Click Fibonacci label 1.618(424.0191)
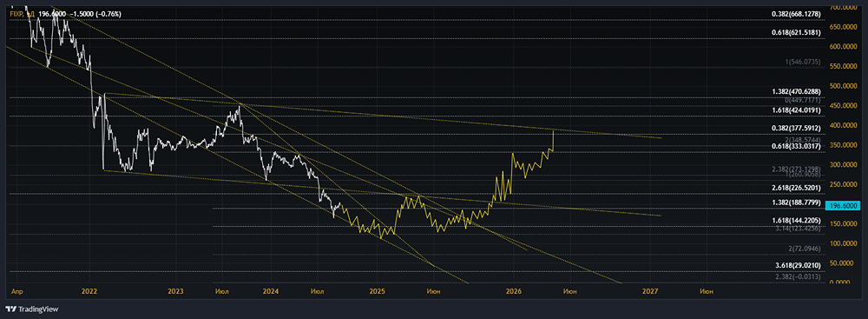 pyautogui.click(x=795, y=110)
